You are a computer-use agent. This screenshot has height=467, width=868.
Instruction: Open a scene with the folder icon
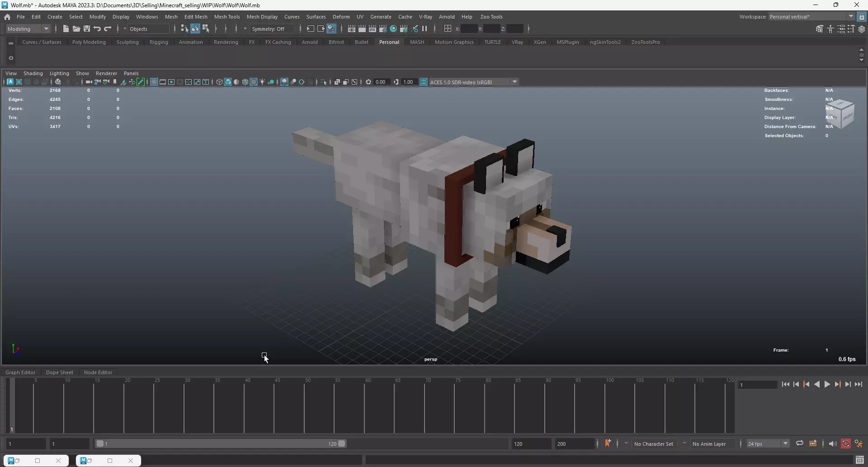(x=76, y=29)
